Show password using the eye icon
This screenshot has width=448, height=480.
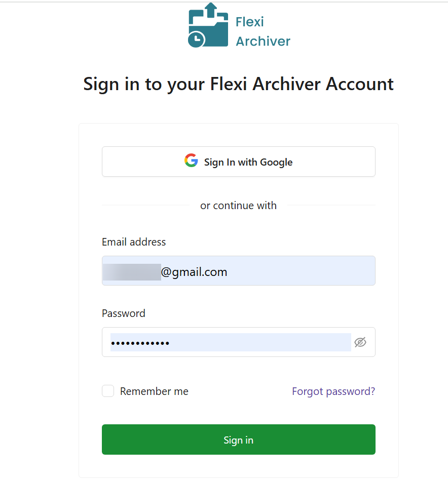tap(360, 342)
